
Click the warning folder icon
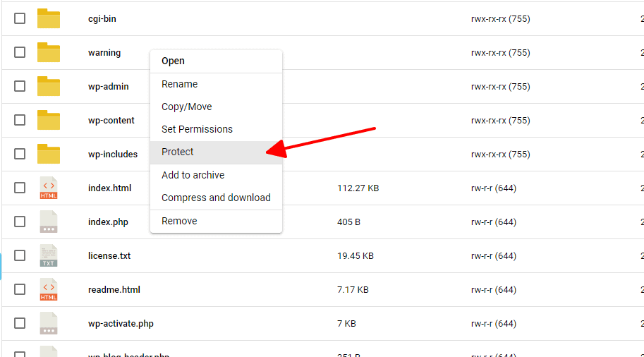click(x=49, y=53)
